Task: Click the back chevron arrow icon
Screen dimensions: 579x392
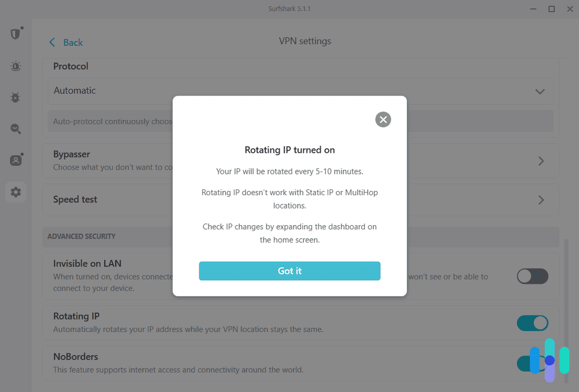Action: tap(52, 42)
